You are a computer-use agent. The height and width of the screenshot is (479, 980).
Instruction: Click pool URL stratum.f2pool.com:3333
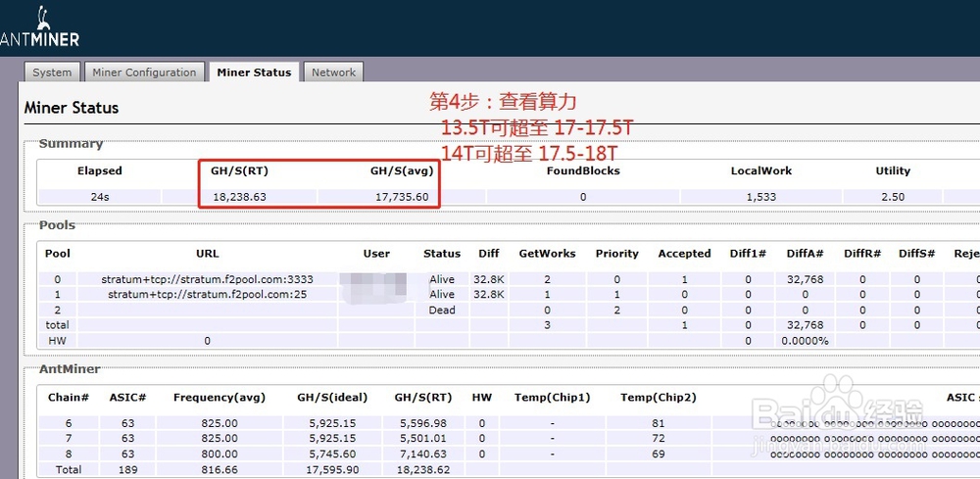[208, 279]
